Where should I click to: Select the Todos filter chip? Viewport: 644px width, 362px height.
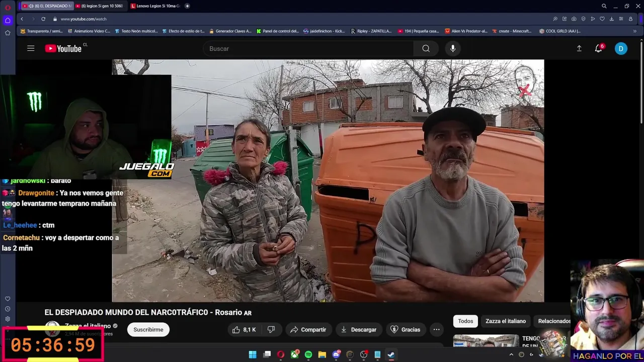465,321
